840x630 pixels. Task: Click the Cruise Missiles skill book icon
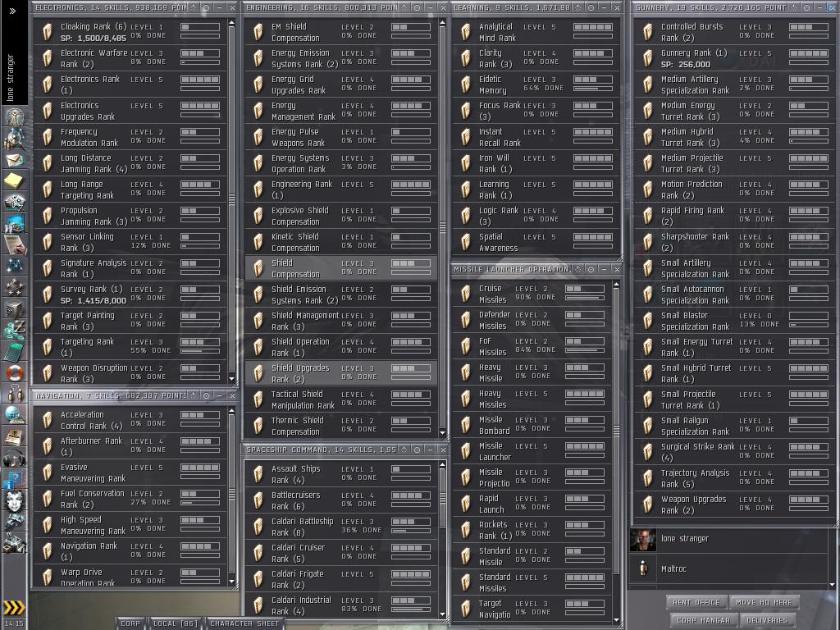(466, 294)
